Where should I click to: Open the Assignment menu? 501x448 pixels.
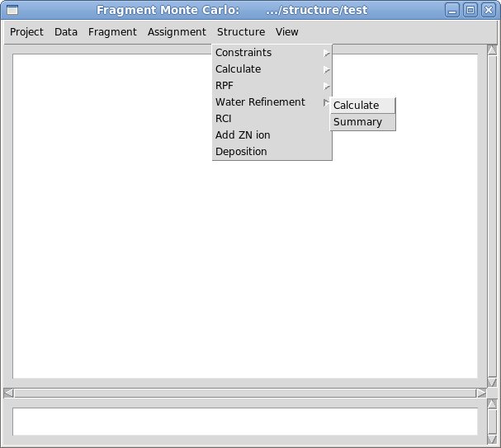point(177,32)
